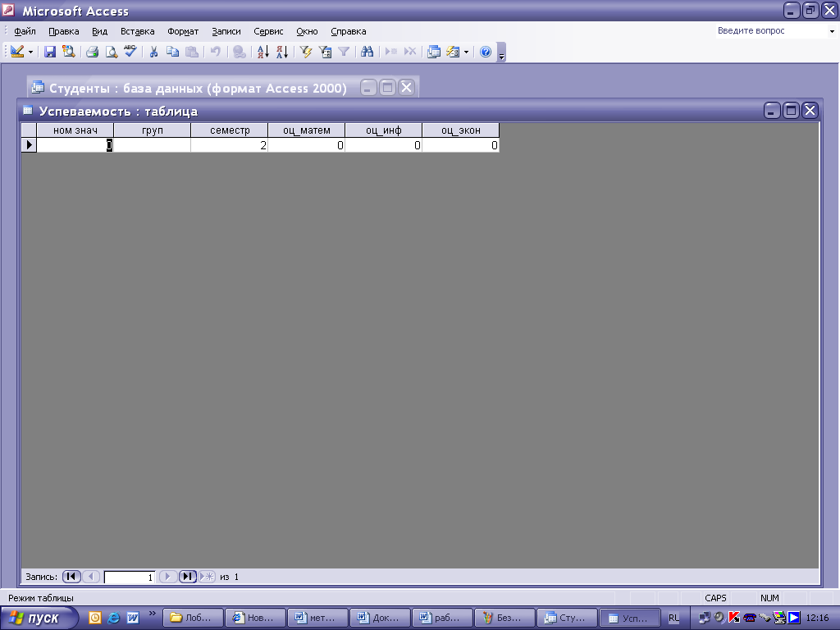Create a New Object AutoForm icon
Screen dimensions: 840x630
pyautogui.click(x=453, y=52)
